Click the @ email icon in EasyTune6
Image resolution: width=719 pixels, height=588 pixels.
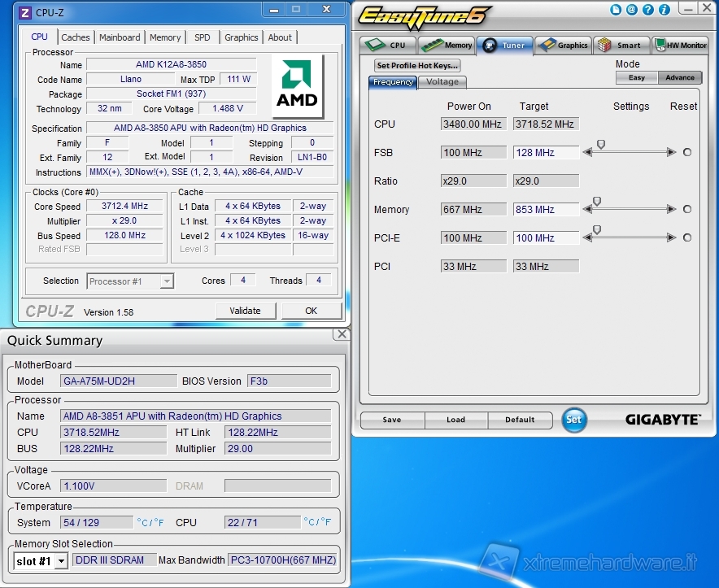pos(631,10)
